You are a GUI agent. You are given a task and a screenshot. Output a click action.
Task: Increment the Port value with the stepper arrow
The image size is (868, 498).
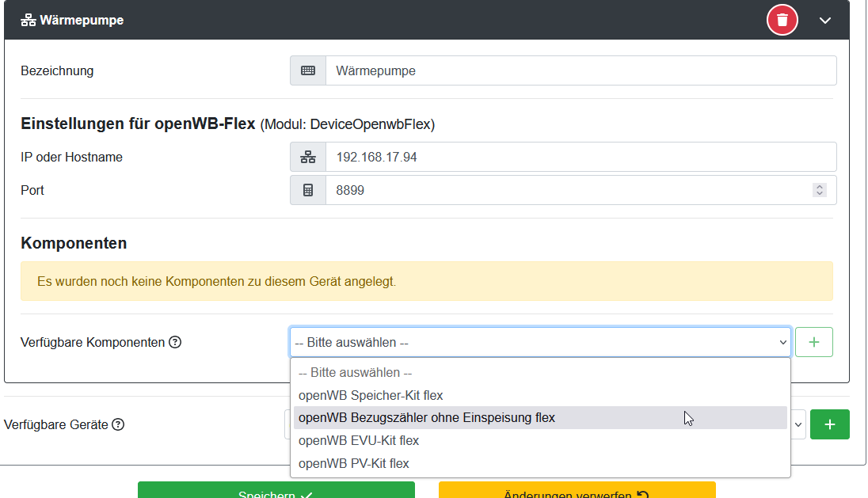click(x=820, y=186)
